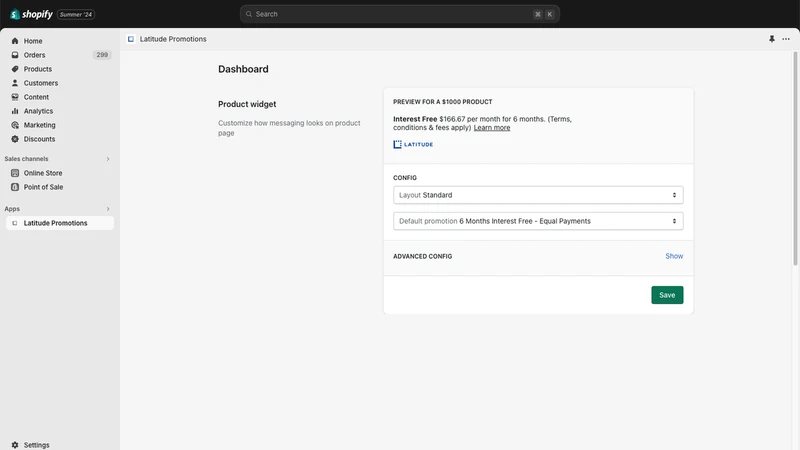Click the Latitude logo in preview

coord(413,144)
